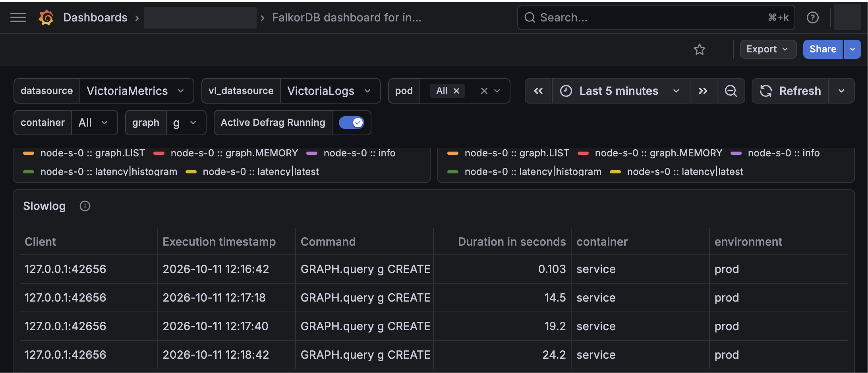The width and height of the screenshot is (868, 373).
Task: Open the vl_datasource VictoriaLogs dropdown
Action: pyautogui.click(x=330, y=91)
